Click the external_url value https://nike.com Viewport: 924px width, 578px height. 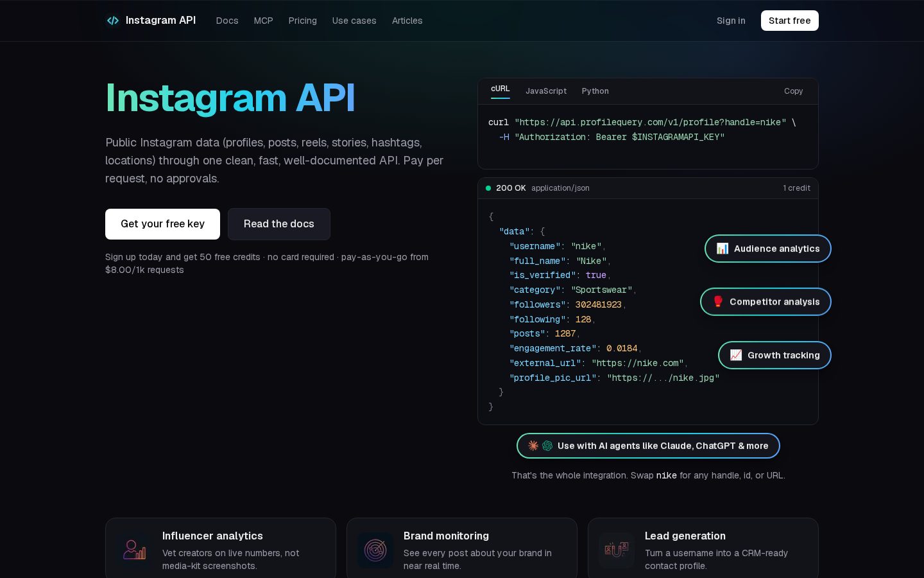(x=637, y=363)
